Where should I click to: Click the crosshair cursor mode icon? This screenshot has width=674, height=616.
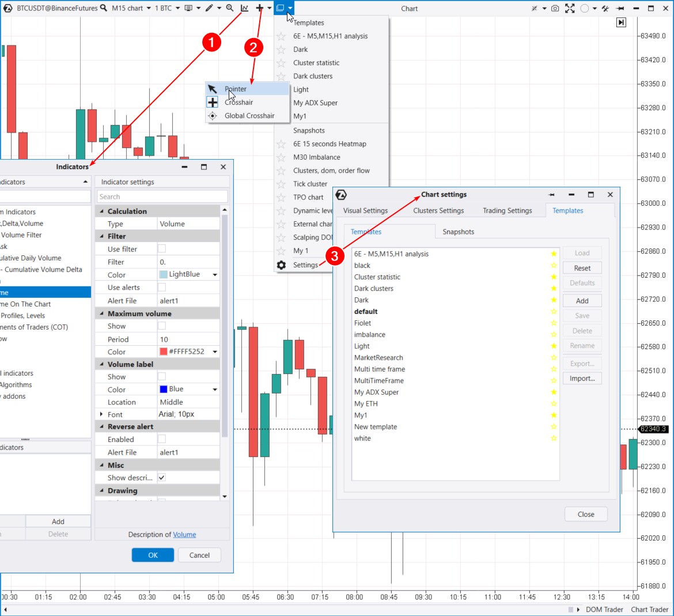click(260, 8)
